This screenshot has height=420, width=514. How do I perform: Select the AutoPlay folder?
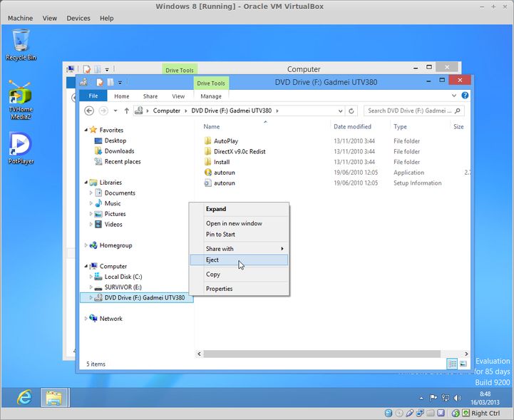pos(226,141)
